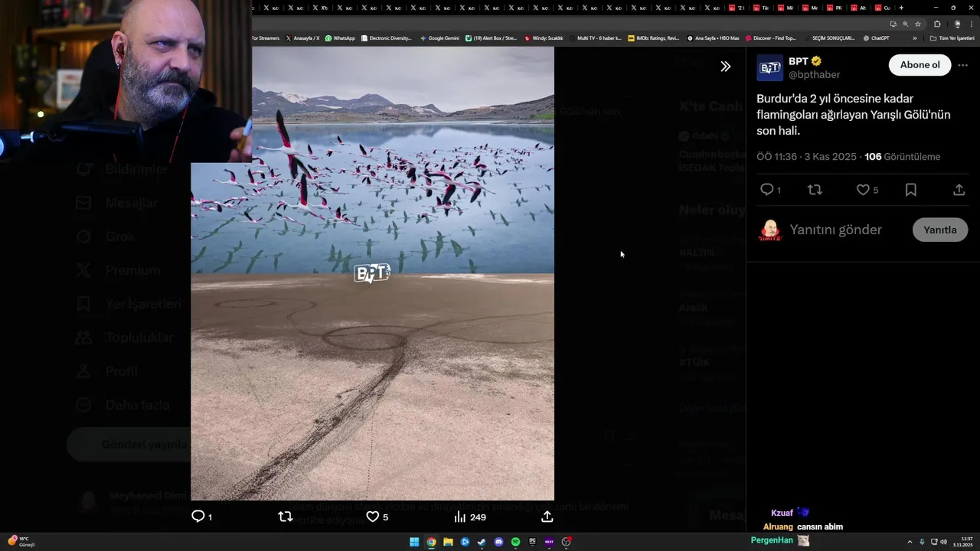Viewport: 980px width, 551px height.
Task: Click reply icon below the photo
Action: coord(198,517)
